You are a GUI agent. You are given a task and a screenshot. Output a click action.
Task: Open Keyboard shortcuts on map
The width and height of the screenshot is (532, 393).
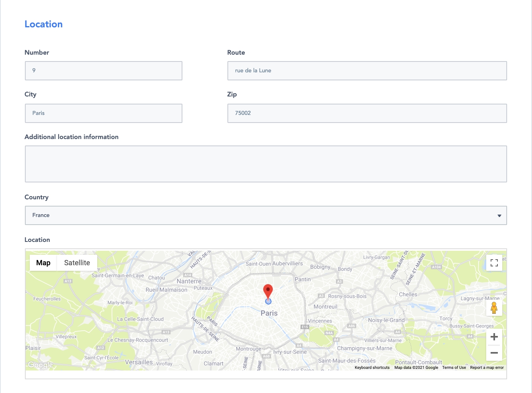372,368
